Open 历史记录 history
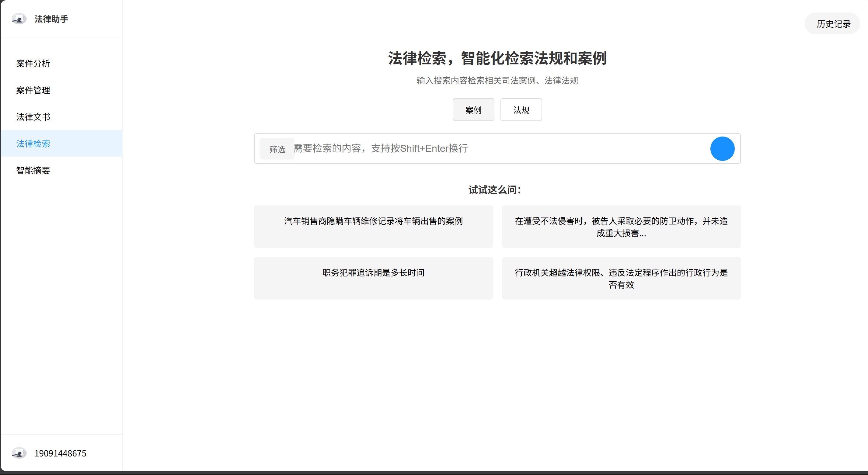868x475 pixels. click(x=833, y=24)
